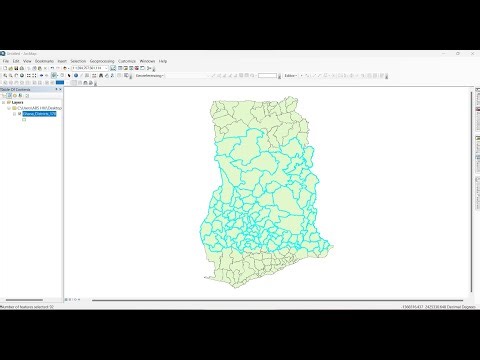The width and height of the screenshot is (480, 360).
Task: Click the Ghana Districts layer symbol swatch
Action: 24,119
